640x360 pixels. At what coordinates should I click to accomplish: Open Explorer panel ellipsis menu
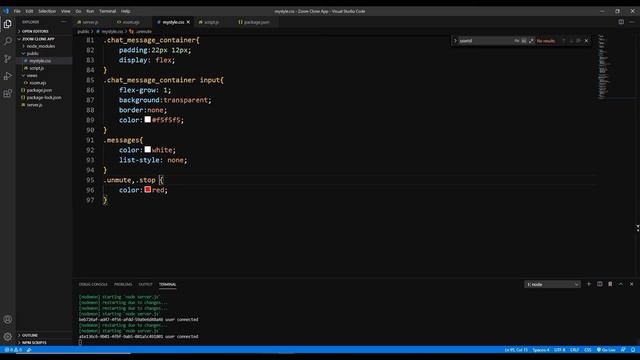click(64, 22)
